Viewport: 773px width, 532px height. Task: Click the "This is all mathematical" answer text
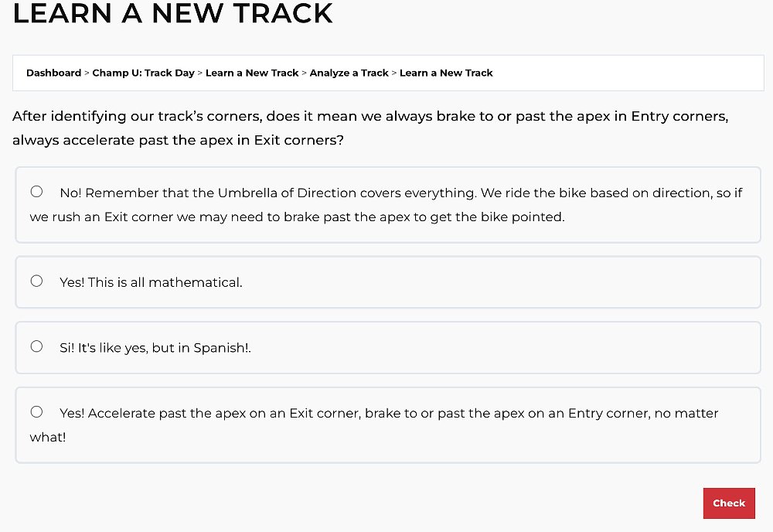pos(151,282)
